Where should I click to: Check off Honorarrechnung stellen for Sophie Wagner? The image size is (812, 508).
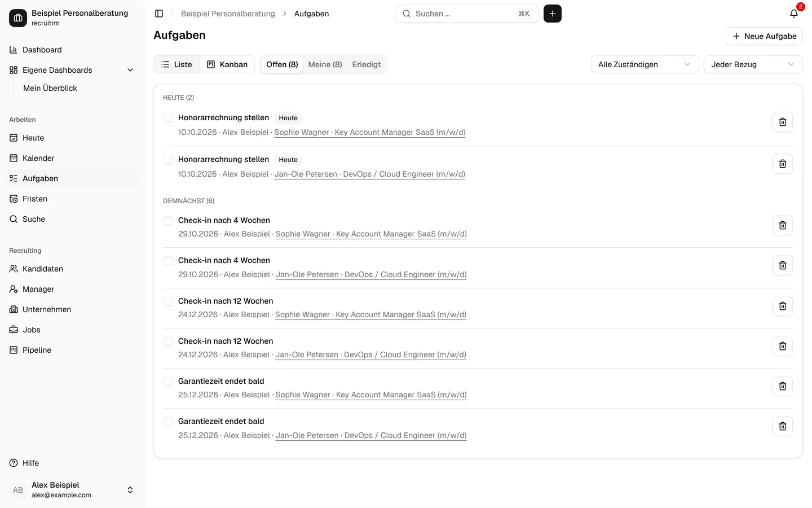pos(168,117)
